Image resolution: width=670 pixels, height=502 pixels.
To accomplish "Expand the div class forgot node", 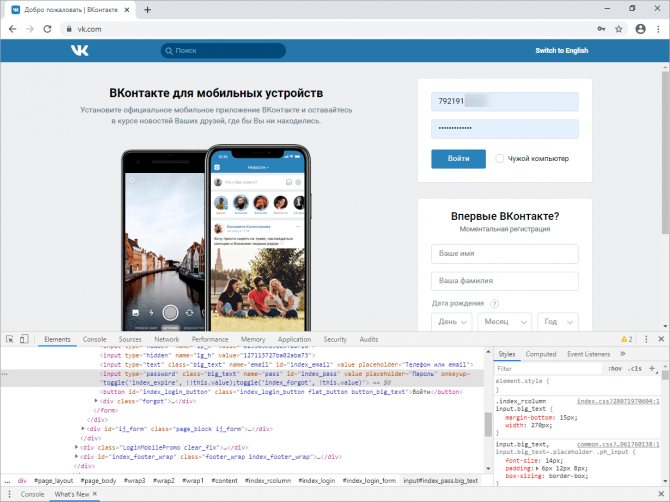I will 96,401.
